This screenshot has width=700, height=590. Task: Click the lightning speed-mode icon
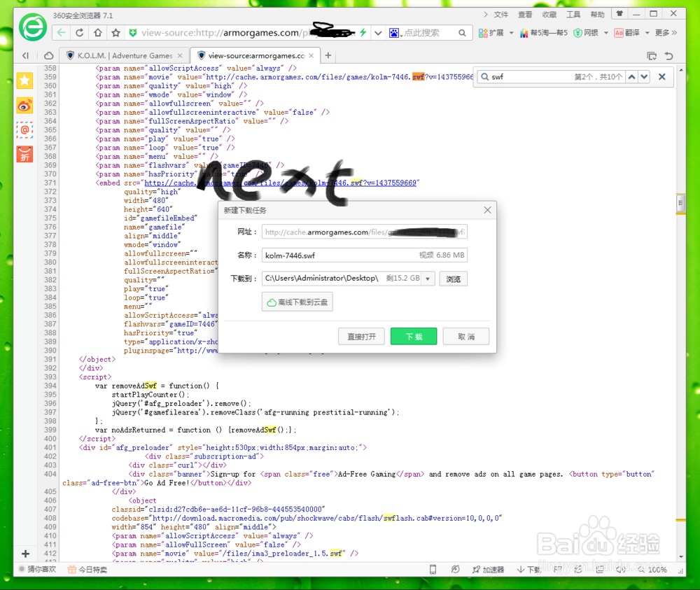coord(363,33)
